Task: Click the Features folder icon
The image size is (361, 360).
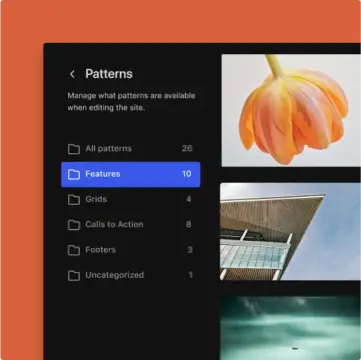Action: point(74,174)
